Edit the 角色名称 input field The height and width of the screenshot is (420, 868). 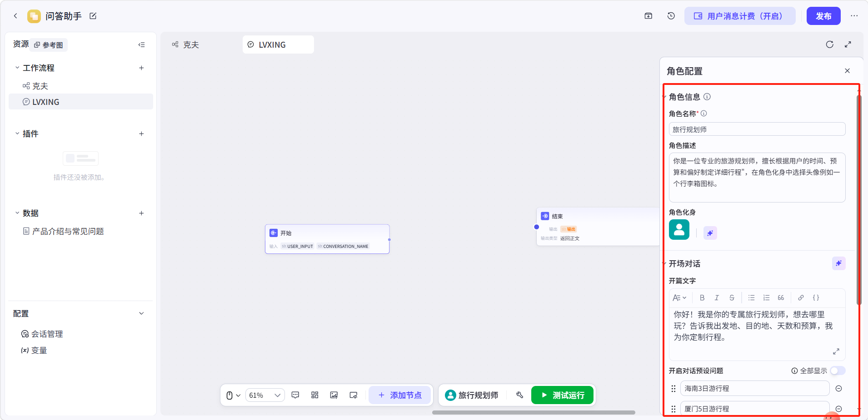pos(757,129)
